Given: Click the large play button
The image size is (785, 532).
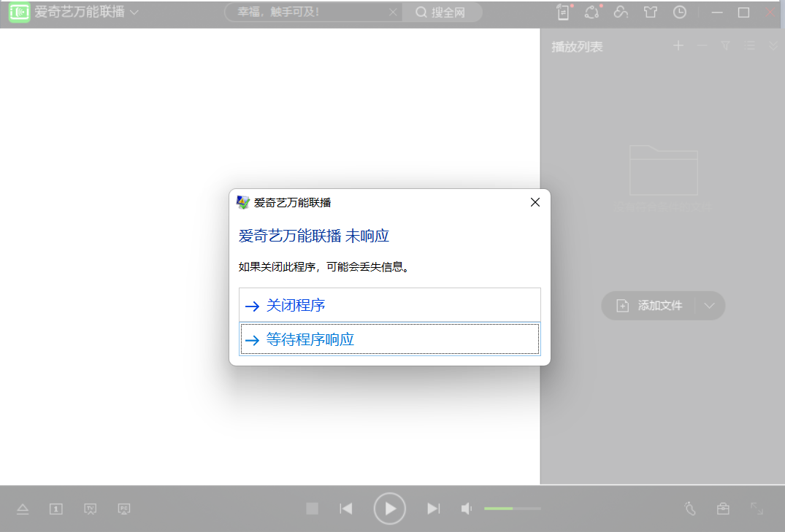Looking at the screenshot, I should 389,509.
